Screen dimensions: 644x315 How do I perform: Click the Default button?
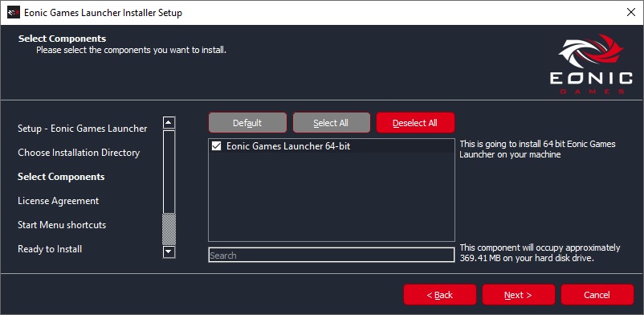click(247, 123)
